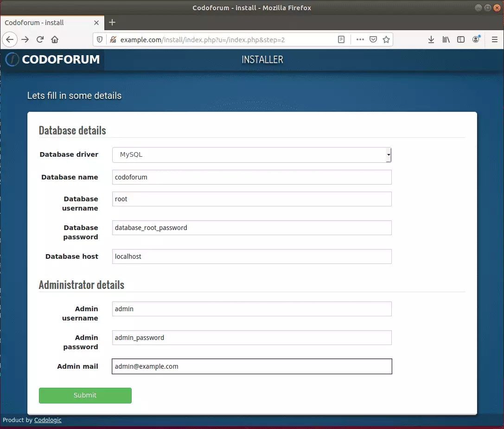Open the downloads arrow icon

pos(431,39)
